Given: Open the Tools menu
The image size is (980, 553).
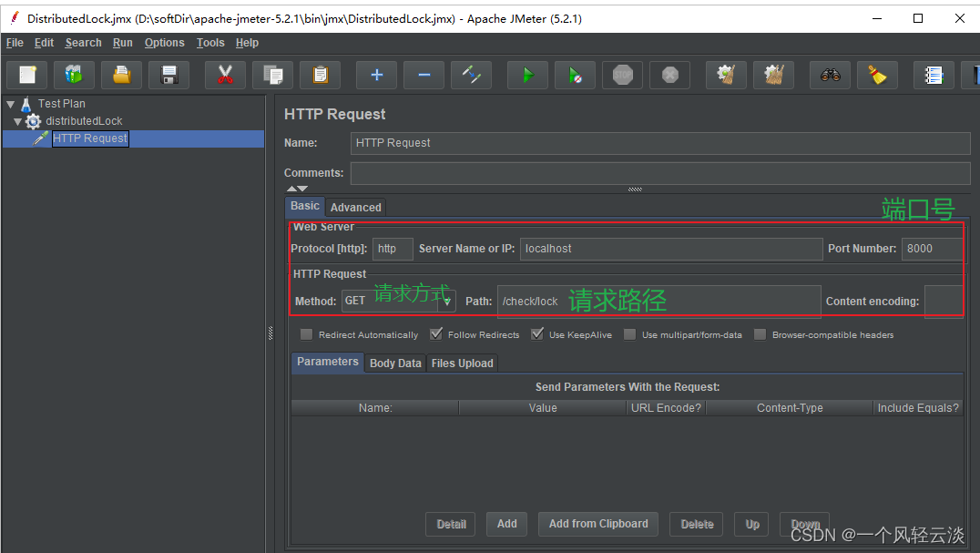Looking at the screenshot, I should point(210,43).
